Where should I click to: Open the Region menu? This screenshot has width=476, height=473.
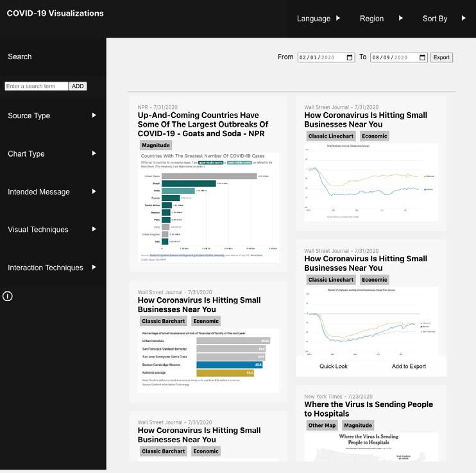(x=371, y=19)
